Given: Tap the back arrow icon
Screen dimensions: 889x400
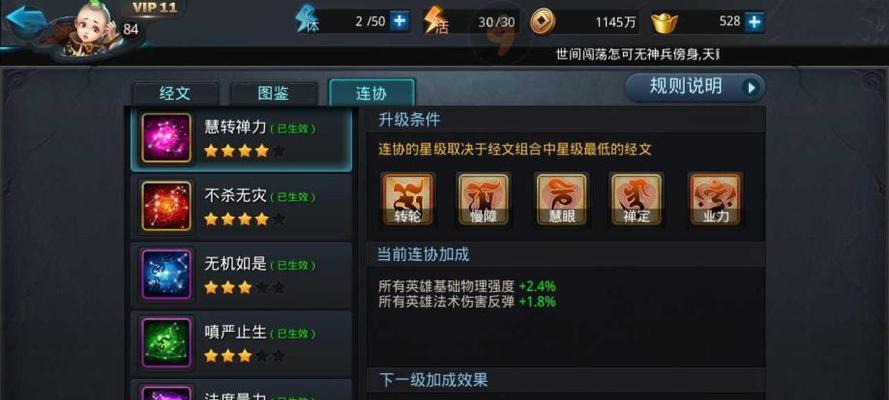Looking at the screenshot, I should pyautogui.click(x=24, y=22).
